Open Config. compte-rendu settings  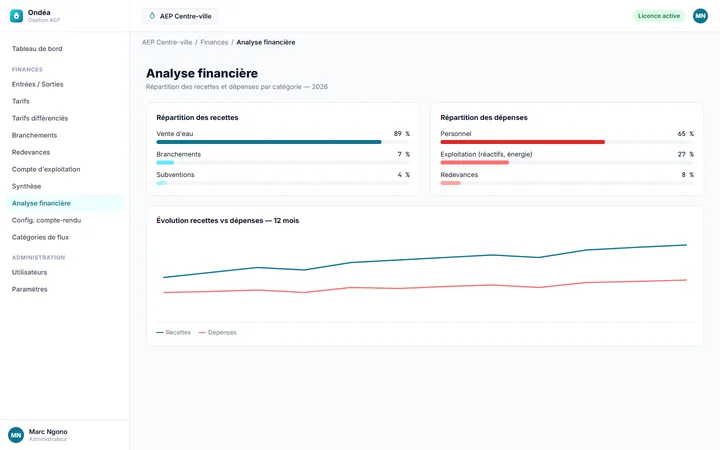click(46, 220)
